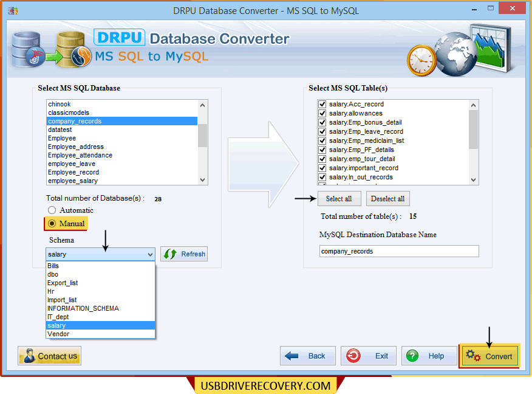Click the red Exit icon
The image size is (532, 394).
point(353,356)
